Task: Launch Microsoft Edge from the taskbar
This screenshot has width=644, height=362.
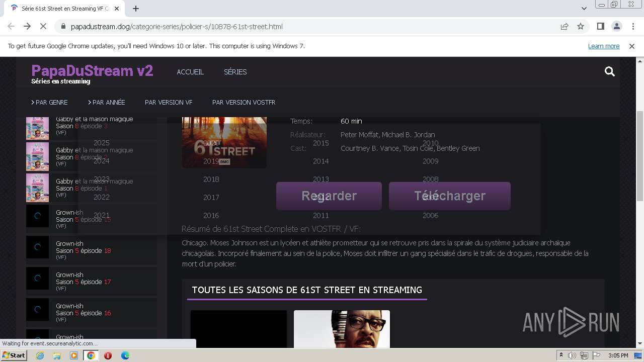Action: click(125, 355)
